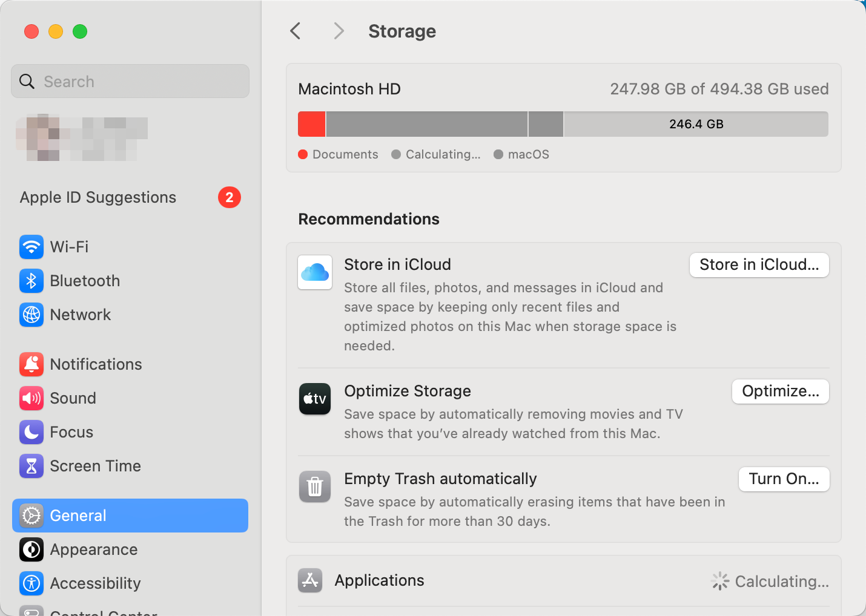Open Accessibility settings

[x=130, y=583]
